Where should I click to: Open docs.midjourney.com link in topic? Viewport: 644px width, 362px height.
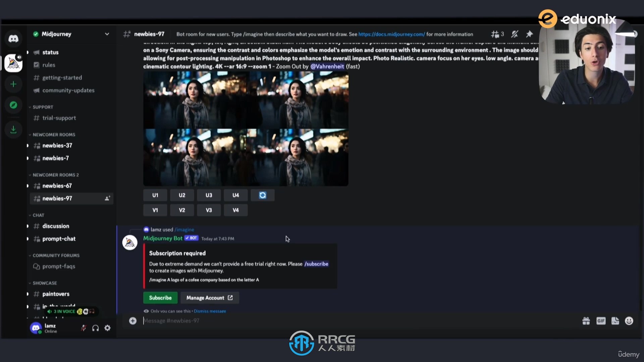tap(391, 34)
